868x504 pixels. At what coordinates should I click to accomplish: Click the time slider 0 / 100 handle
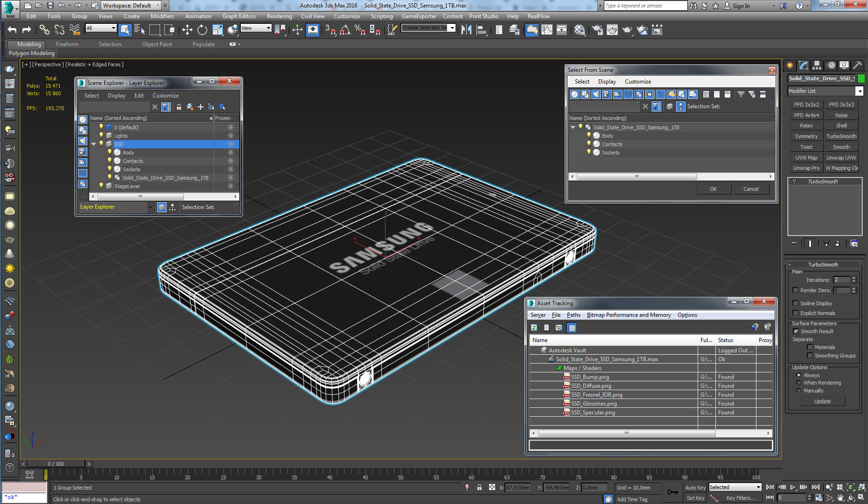click(56, 464)
